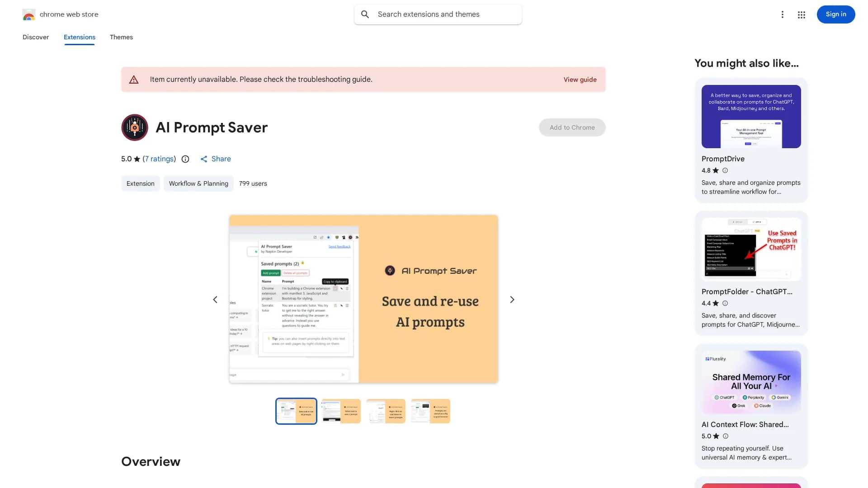Screen dimensions: 868x488
Task: Click the Overview heading
Action: click(x=151, y=461)
